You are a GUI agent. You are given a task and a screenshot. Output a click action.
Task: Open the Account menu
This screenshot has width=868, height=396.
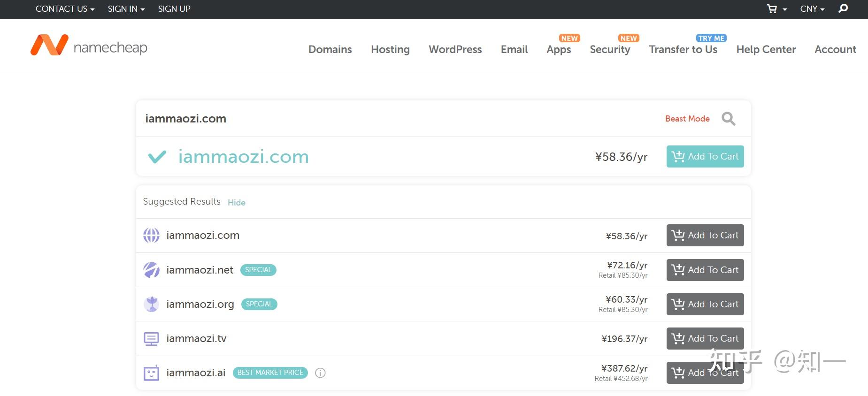835,49
